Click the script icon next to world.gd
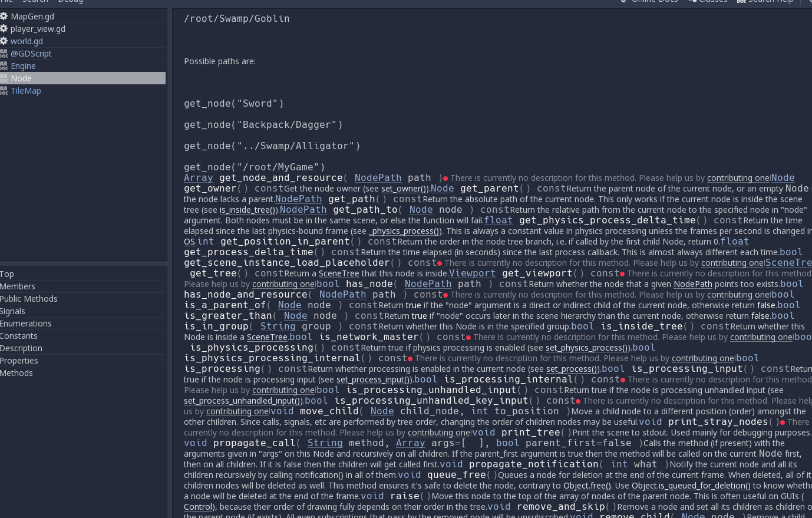The image size is (812, 518). (5, 41)
